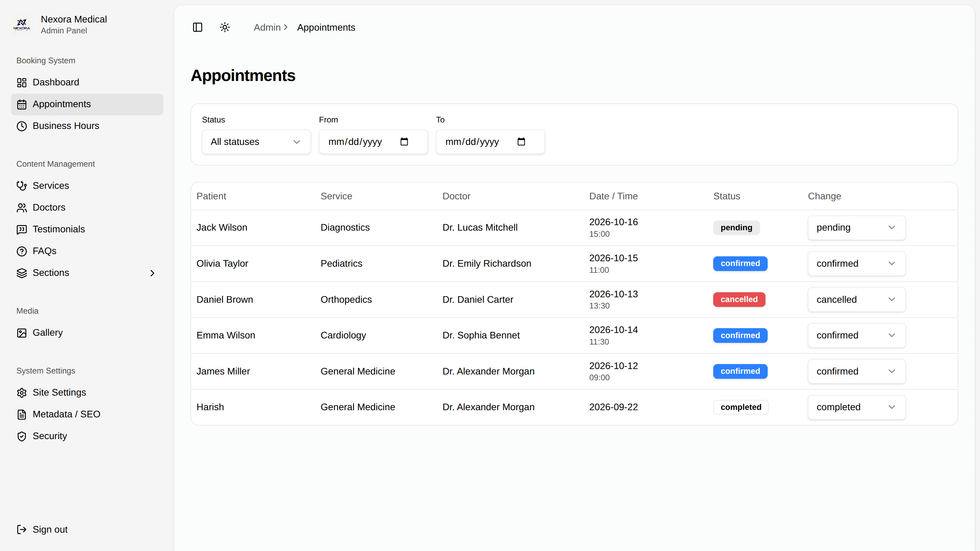This screenshot has height=551, width=980.
Task: Click the Appointments calendar icon in sidebar
Action: click(22, 104)
